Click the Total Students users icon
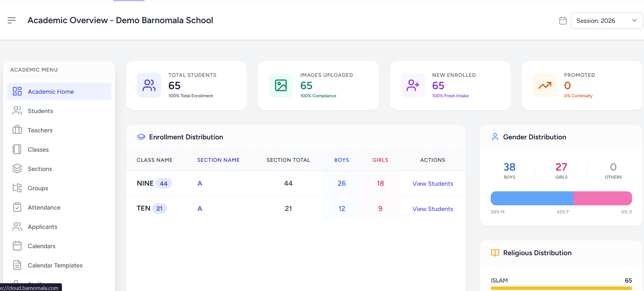This screenshot has height=291, width=644. (x=149, y=85)
